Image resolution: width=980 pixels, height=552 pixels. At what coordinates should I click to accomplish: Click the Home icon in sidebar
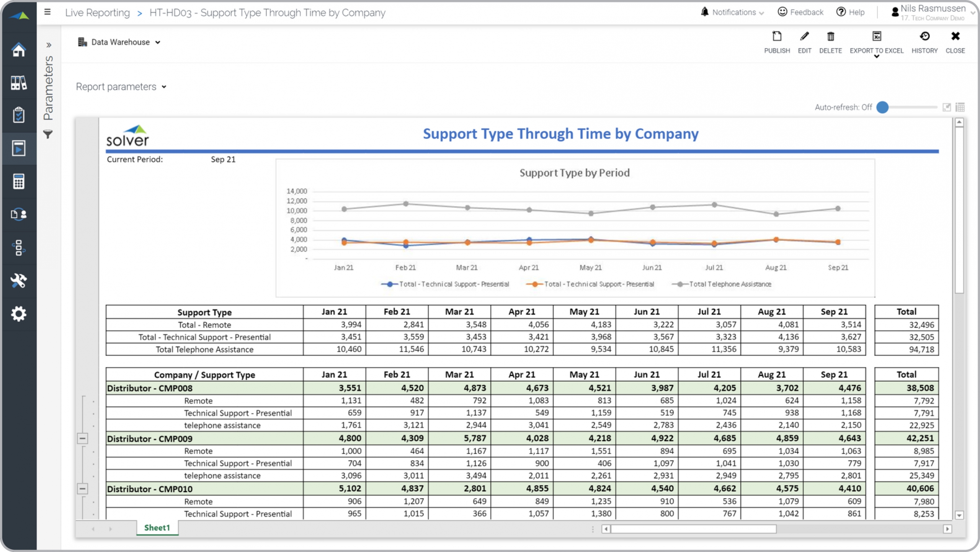(x=18, y=50)
